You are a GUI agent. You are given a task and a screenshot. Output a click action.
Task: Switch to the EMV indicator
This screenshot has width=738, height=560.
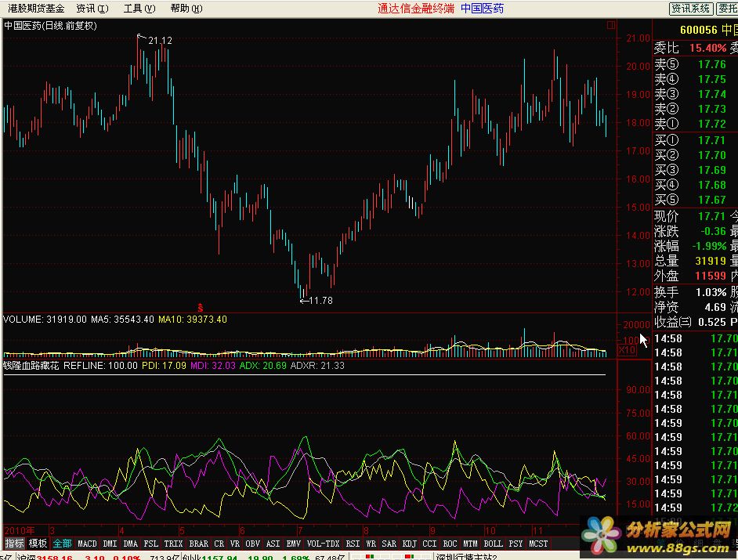(x=293, y=544)
